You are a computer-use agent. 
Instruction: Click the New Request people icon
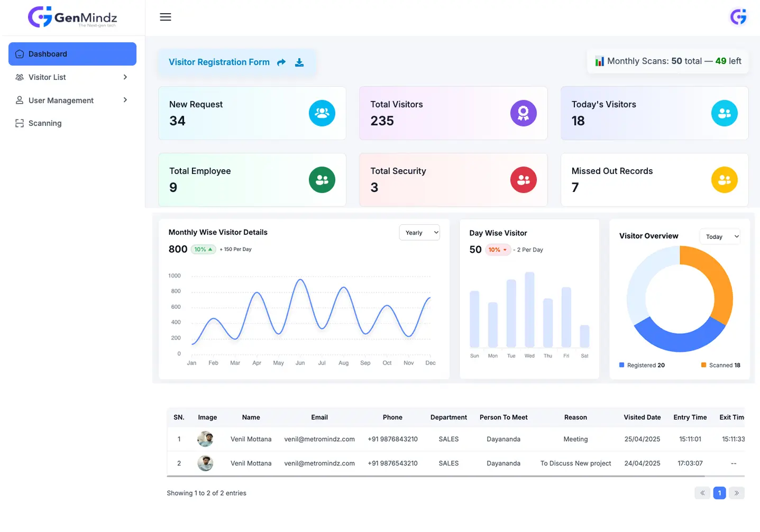[322, 113]
